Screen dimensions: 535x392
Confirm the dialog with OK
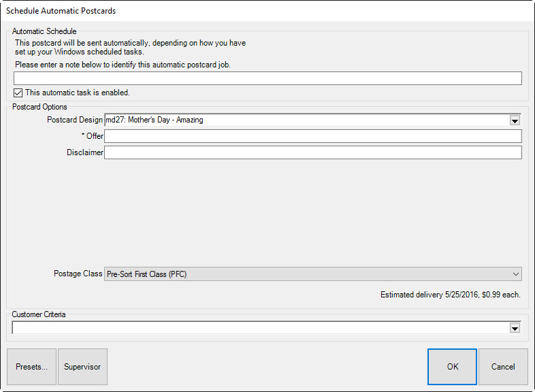point(453,367)
